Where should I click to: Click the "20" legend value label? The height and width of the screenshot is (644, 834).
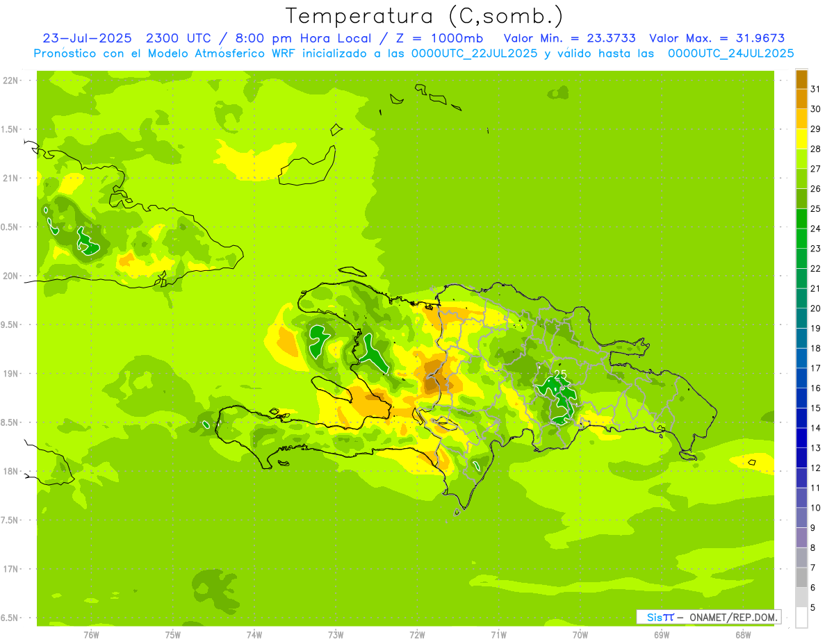pos(816,308)
